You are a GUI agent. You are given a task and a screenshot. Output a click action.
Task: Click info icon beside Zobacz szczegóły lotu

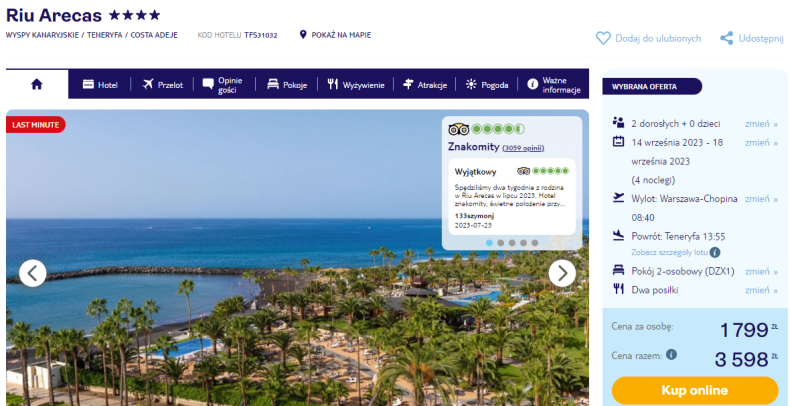pyautogui.click(x=714, y=252)
